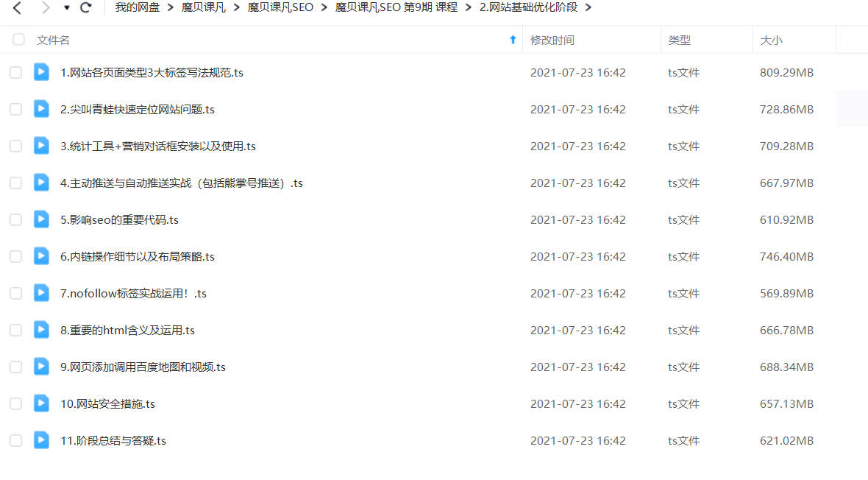Click video icon of 10.网站安全措施.ts
The height and width of the screenshot is (480, 868).
[x=41, y=403]
